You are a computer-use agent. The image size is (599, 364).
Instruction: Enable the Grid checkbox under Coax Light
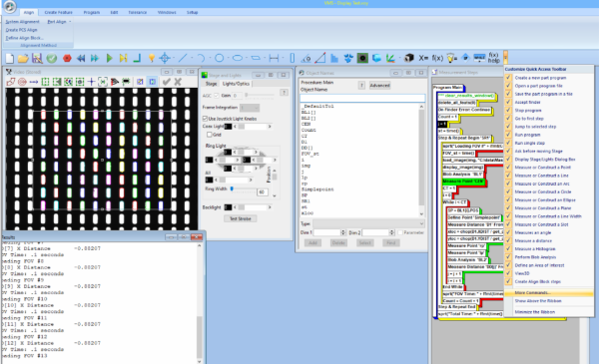[x=209, y=135]
